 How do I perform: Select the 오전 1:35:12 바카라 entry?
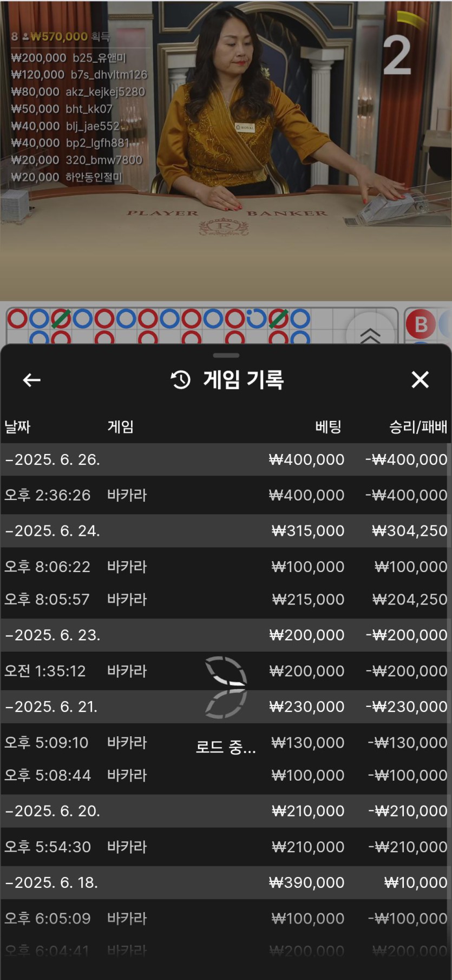[225, 671]
